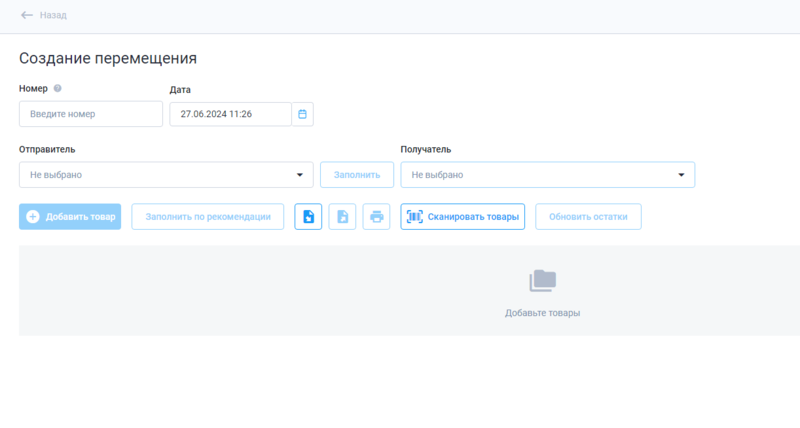Click the barcode scanner icon
The width and height of the screenshot is (800, 428).
click(x=414, y=217)
